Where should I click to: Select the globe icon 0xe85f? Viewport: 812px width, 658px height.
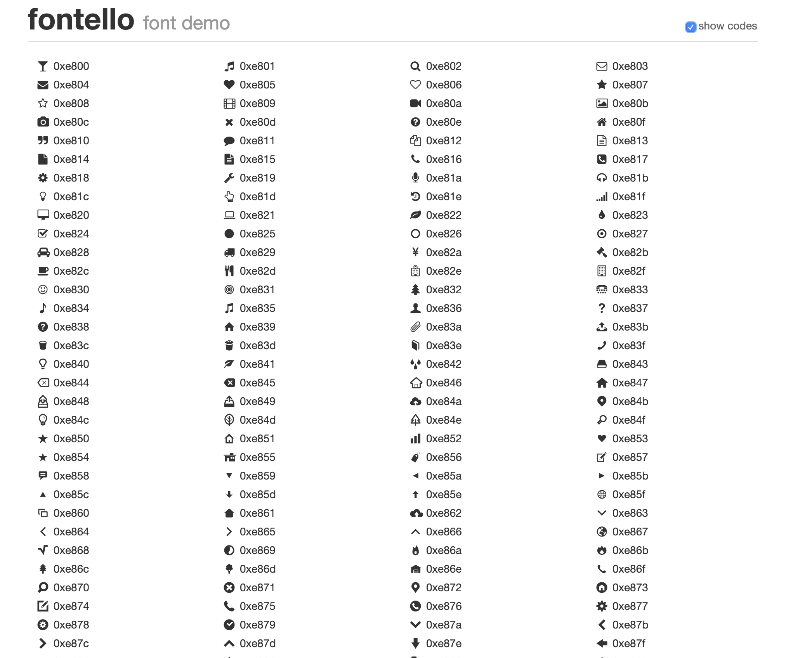coord(602,494)
